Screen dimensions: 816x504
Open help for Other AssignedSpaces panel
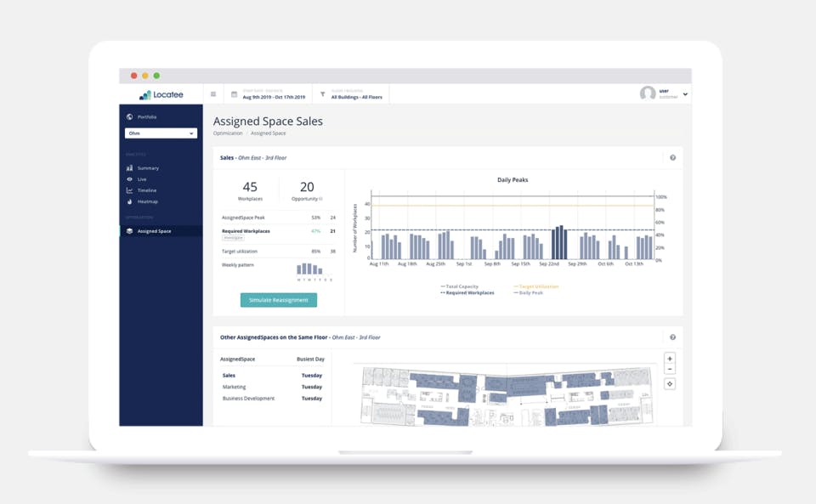click(x=673, y=337)
